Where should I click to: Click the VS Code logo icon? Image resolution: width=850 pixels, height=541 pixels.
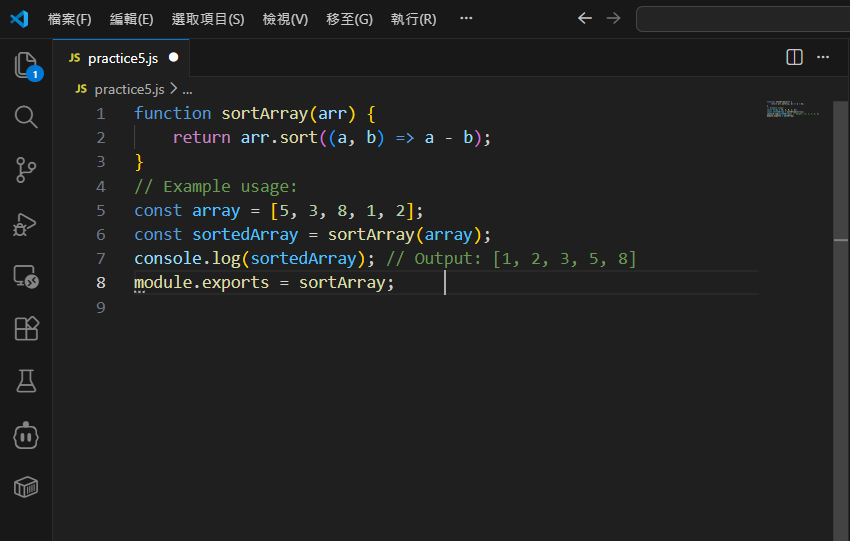point(19,19)
